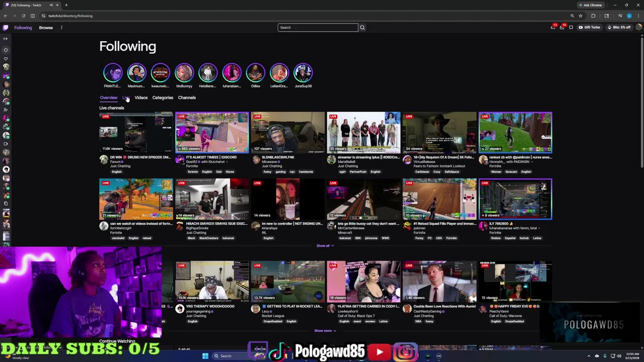
Task: Click the Chrome zoom magnifier icon
Action: [x=572, y=16]
